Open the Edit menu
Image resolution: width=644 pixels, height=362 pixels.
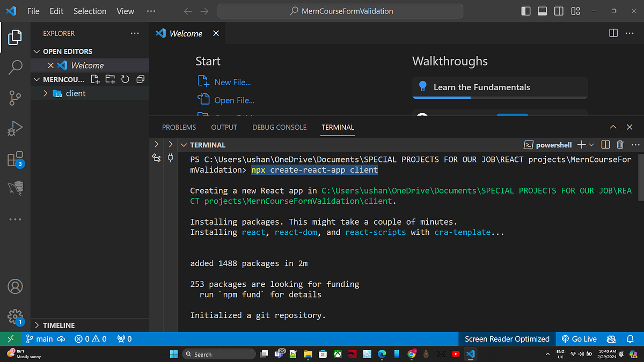56,11
